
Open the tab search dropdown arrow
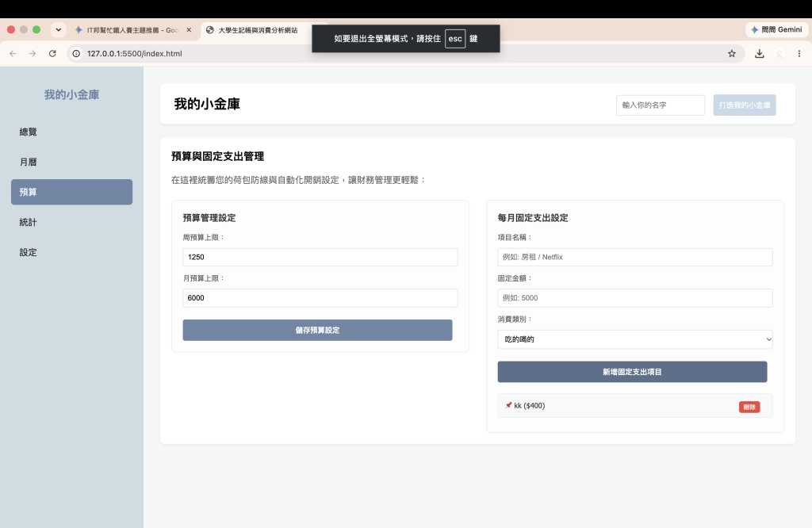[x=59, y=29]
